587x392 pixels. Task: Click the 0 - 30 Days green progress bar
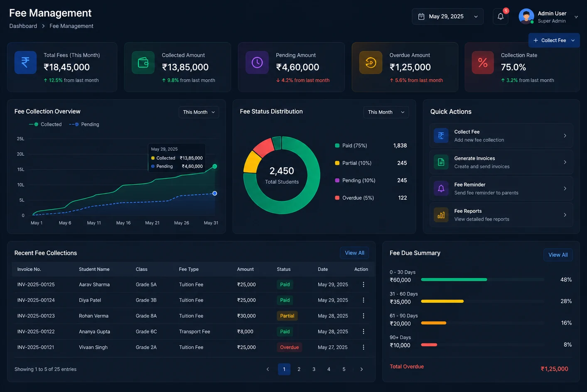coord(454,280)
